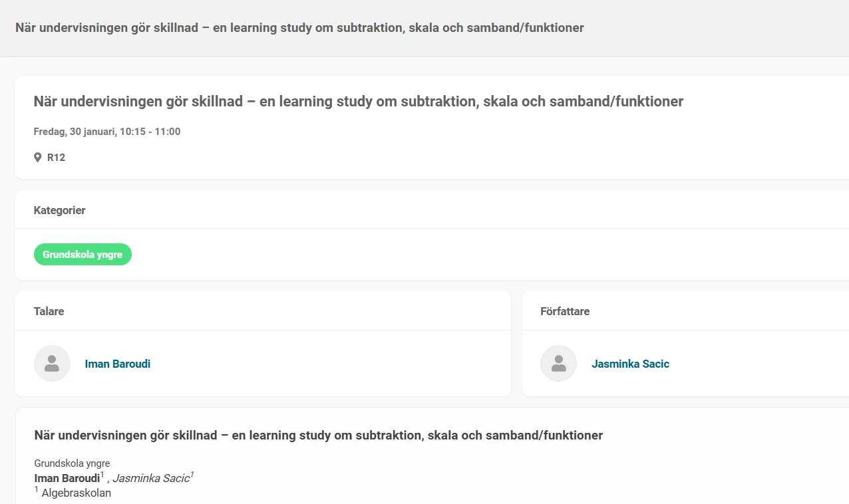
Task: Click Jasminka Sacic's avatar icon under Författare
Action: 558,363
